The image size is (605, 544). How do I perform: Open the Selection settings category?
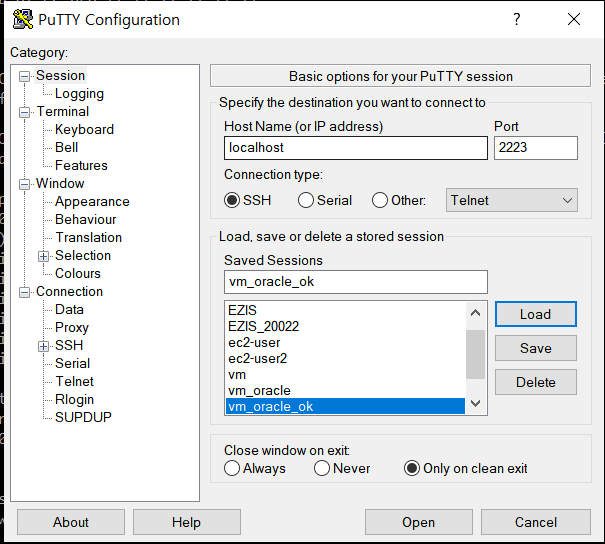pos(83,255)
